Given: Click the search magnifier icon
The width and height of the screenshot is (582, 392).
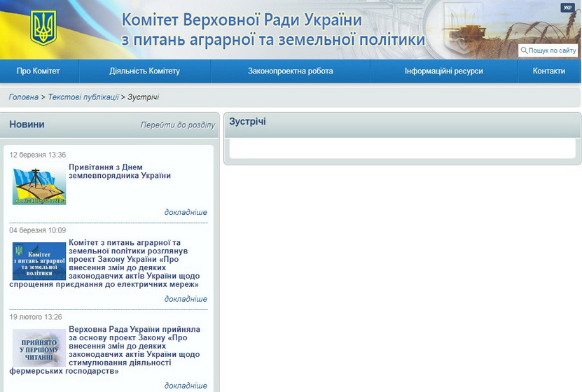Looking at the screenshot, I should click(524, 50).
